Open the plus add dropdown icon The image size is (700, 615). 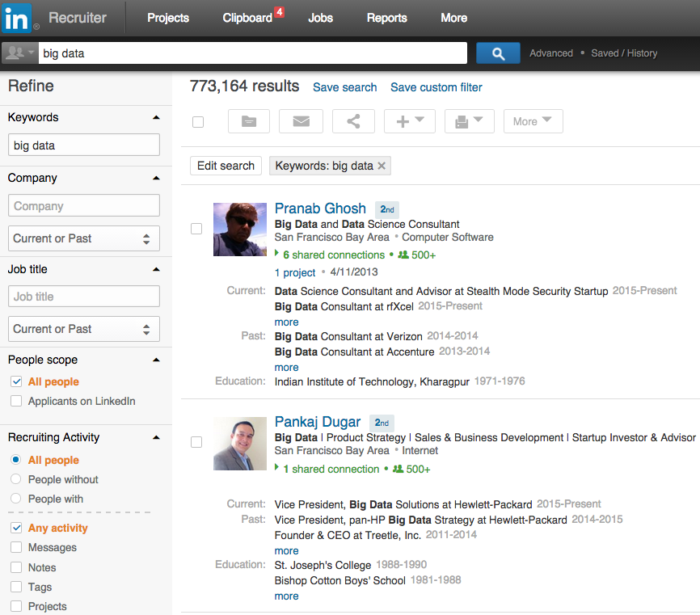click(x=409, y=121)
